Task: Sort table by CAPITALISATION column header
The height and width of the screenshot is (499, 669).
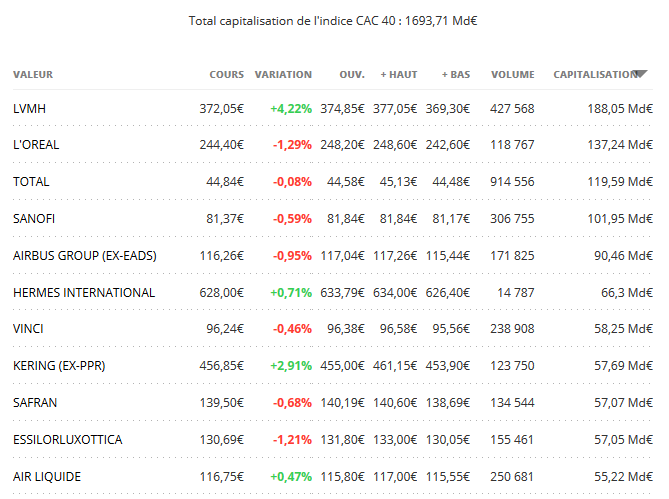Action: click(x=596, y=75)
